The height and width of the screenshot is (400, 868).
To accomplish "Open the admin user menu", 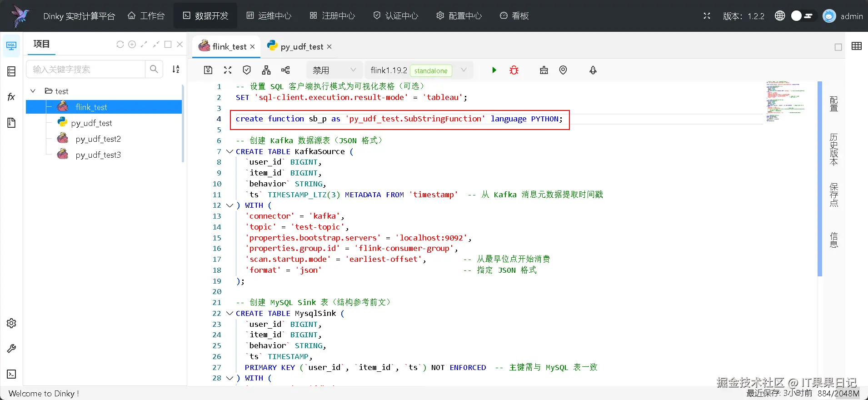I will pos(843,16).
